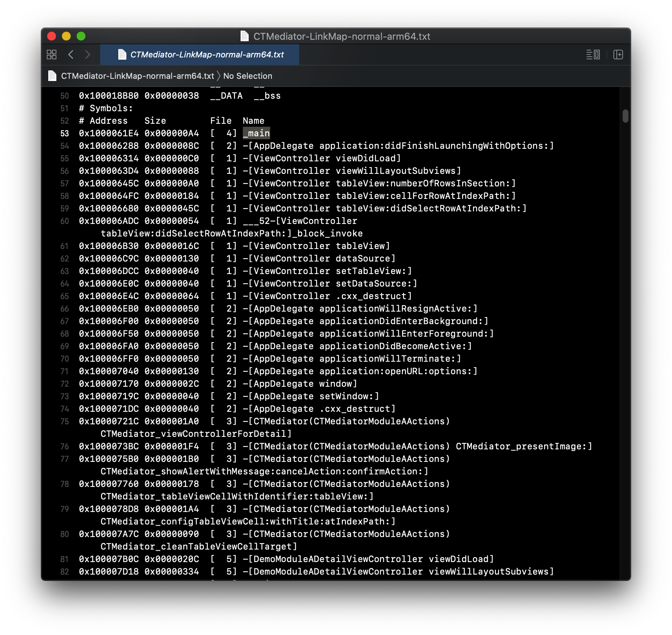Click 'applicationDidEnterBackground:]' symbol
672x635 pixels.
tap(404, 321)
